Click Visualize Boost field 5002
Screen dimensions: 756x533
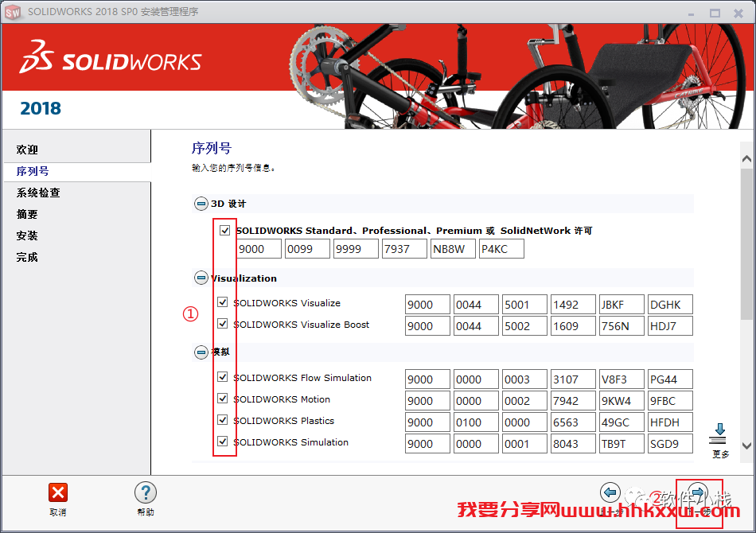pyautogui.click(x=524, y=326)
